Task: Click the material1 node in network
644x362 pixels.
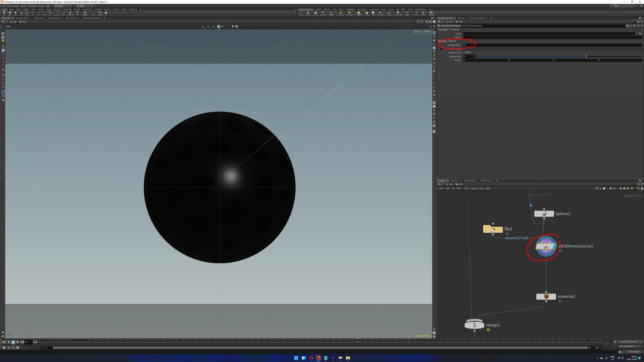Action: pos(546,297)
